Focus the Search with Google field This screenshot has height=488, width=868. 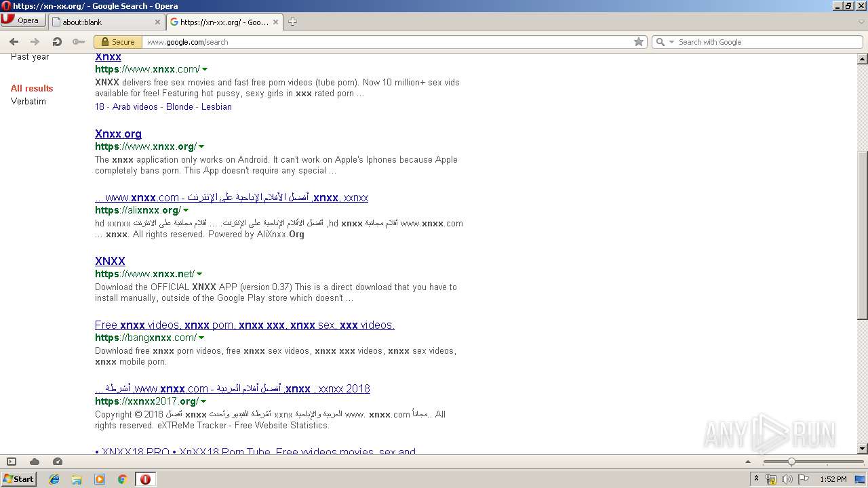pos(769,42)
